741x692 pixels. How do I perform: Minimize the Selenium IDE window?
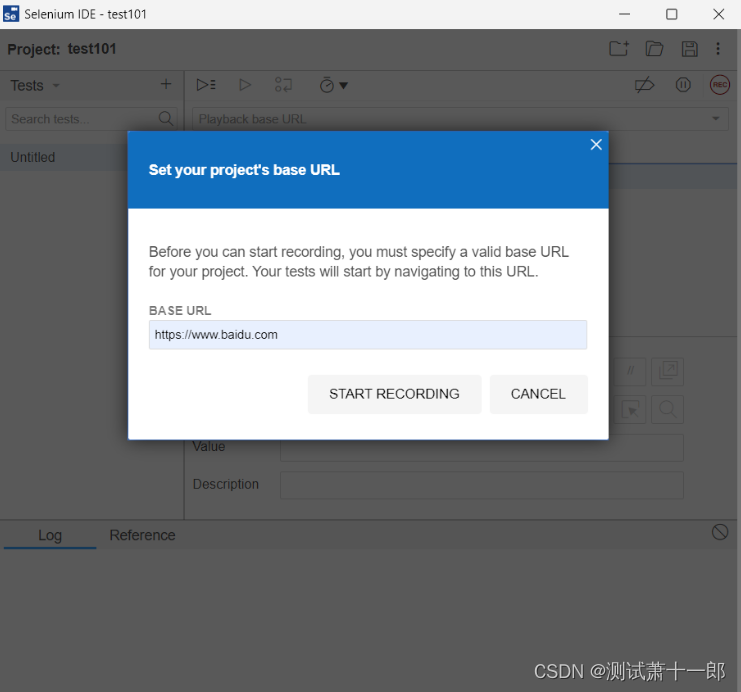[x=624, y=14]
